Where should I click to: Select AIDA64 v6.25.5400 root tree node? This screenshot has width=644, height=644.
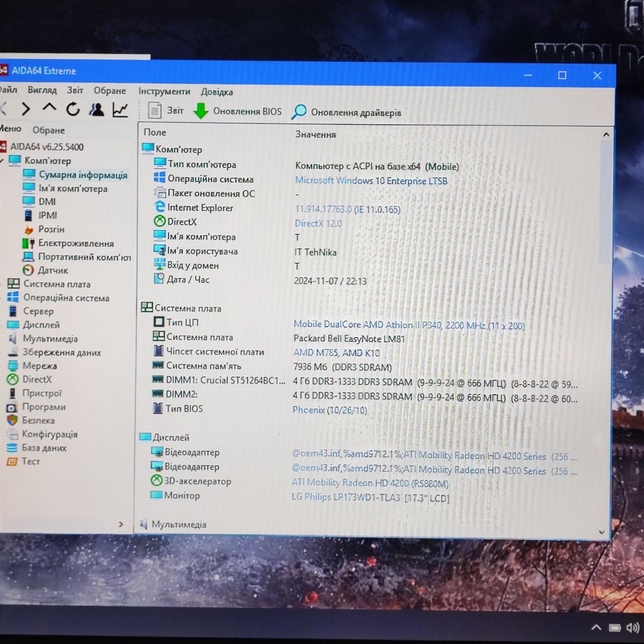(x=47, y=147)
